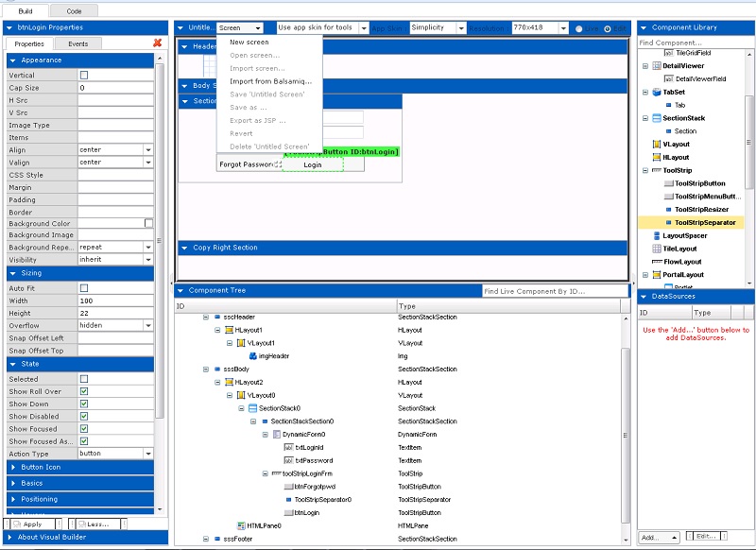The height and width of the screenshot is (550, 756).
Task: Click the HTMLPane0 icon in Component Tree
Action: [241, 525]
